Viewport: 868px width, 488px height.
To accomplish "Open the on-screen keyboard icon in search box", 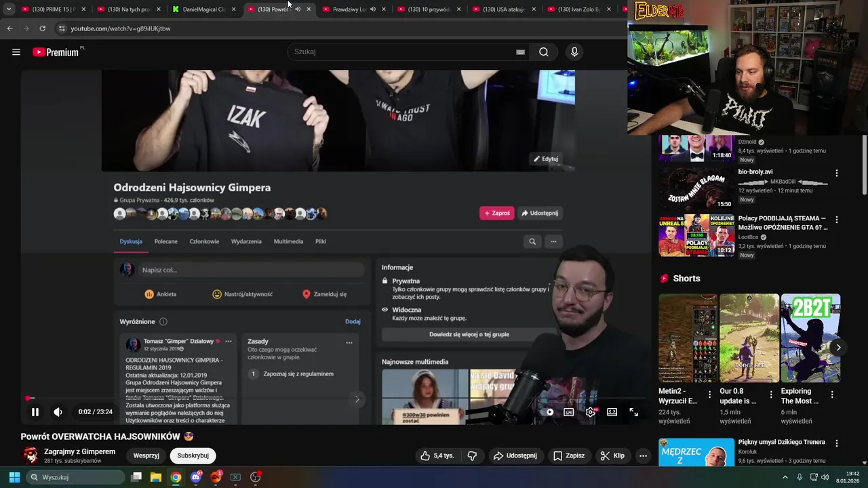I will [520, 52].
